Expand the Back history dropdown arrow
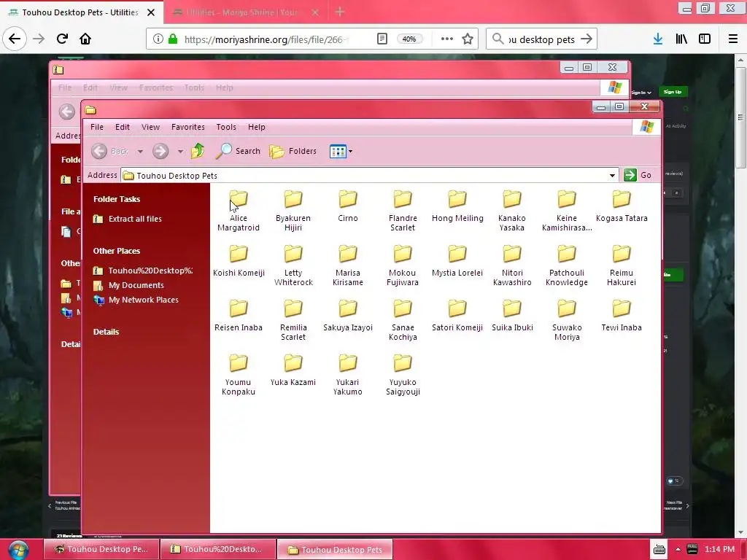 (140, 152)
